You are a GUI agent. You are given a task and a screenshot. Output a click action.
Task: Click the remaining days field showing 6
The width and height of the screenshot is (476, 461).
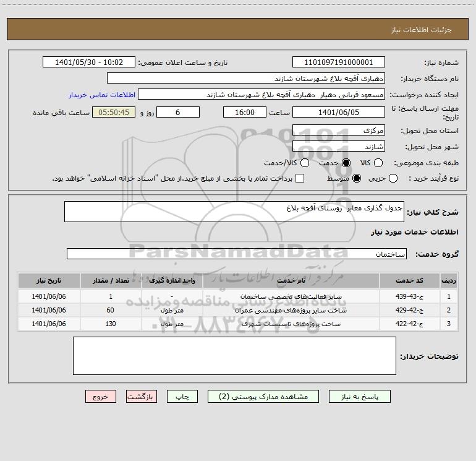point(178,112)
